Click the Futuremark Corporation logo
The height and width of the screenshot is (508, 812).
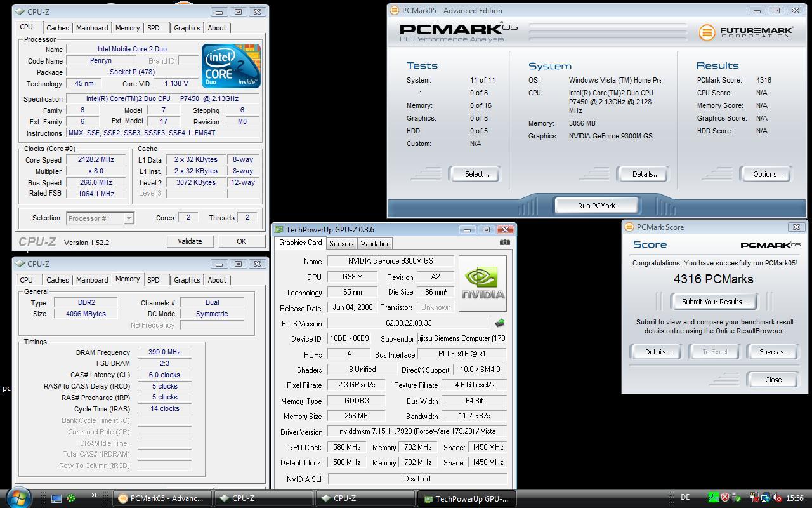coord(745,32)
